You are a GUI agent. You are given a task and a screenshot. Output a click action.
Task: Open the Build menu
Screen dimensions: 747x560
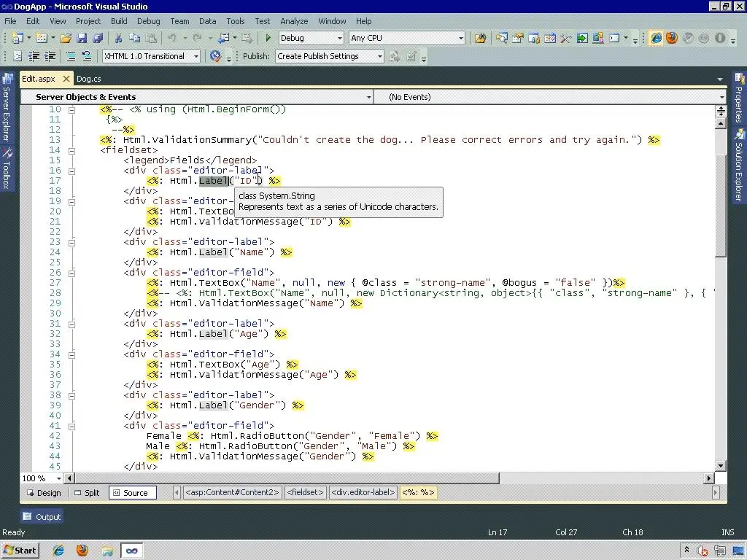(x=119, y=21)
